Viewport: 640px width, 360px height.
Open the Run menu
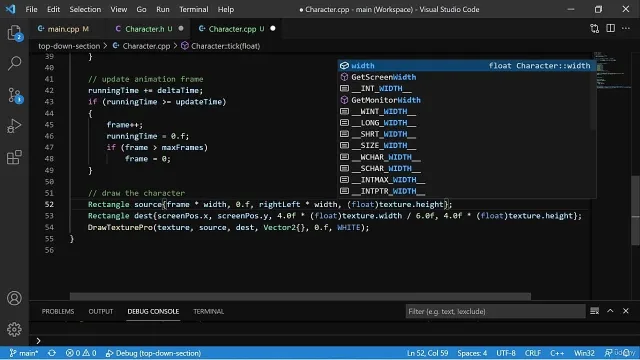[163, 9]
